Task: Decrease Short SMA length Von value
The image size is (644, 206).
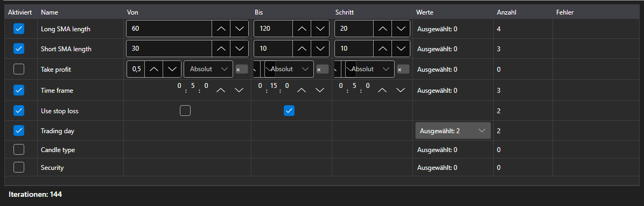Action: 239,49
